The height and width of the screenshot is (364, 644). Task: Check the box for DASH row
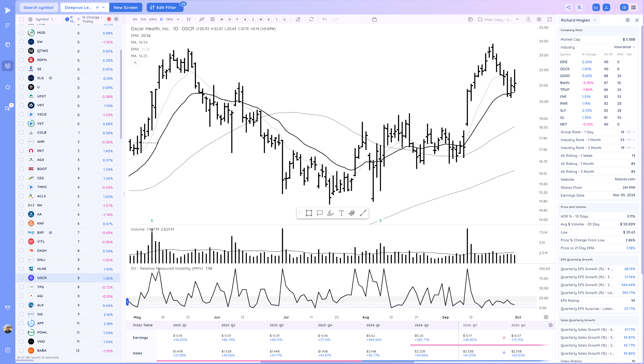click(22, 251)
